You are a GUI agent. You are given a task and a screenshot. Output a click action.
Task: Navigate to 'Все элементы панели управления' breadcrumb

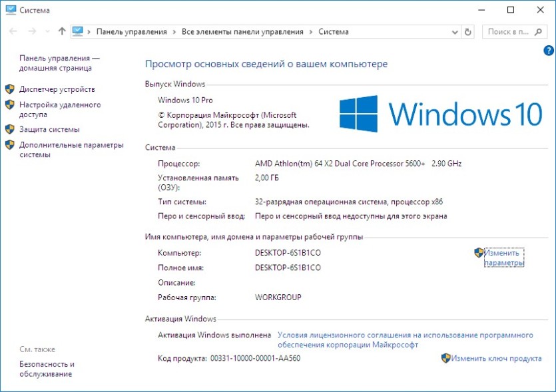[242, 32]
